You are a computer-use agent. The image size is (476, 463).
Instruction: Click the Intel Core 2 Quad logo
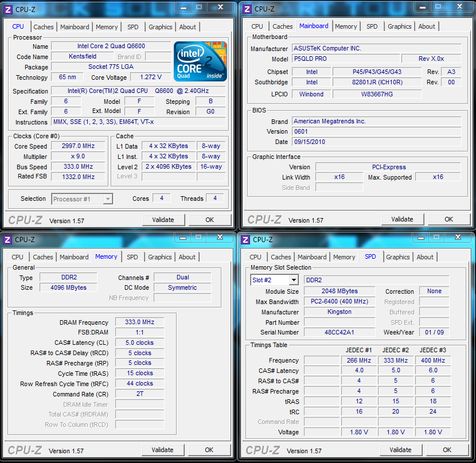click(x=200, y=61)
